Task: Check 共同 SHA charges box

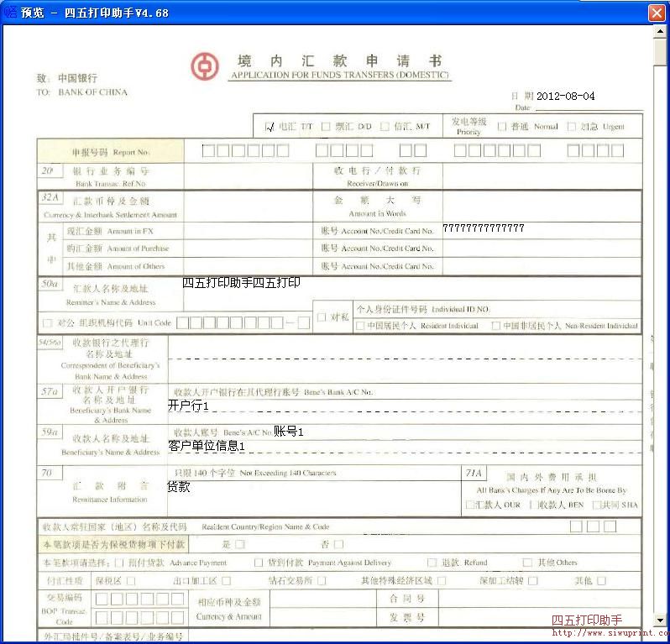Action: pos(596,505)
